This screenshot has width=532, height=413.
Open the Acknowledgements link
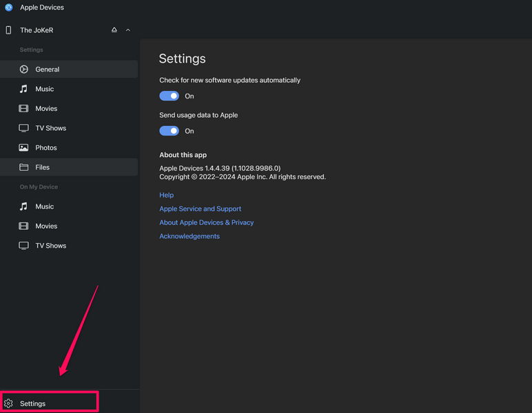pos(190,236)
